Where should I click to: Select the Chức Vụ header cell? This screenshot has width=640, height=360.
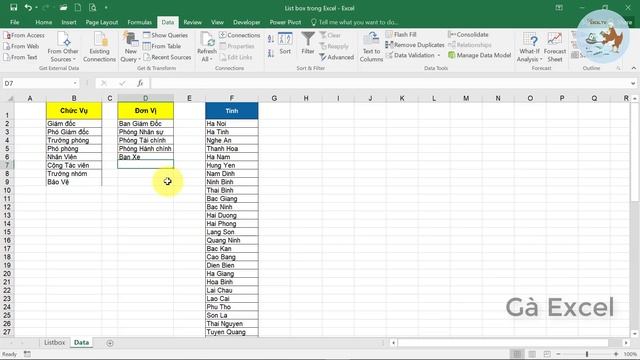74,111
